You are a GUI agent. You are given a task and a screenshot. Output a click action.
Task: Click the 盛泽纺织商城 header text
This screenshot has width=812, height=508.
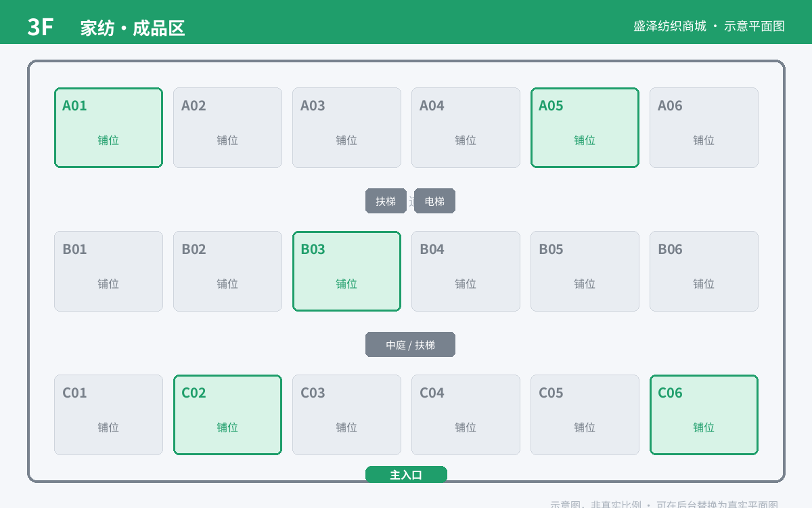(x=670, y=26)
